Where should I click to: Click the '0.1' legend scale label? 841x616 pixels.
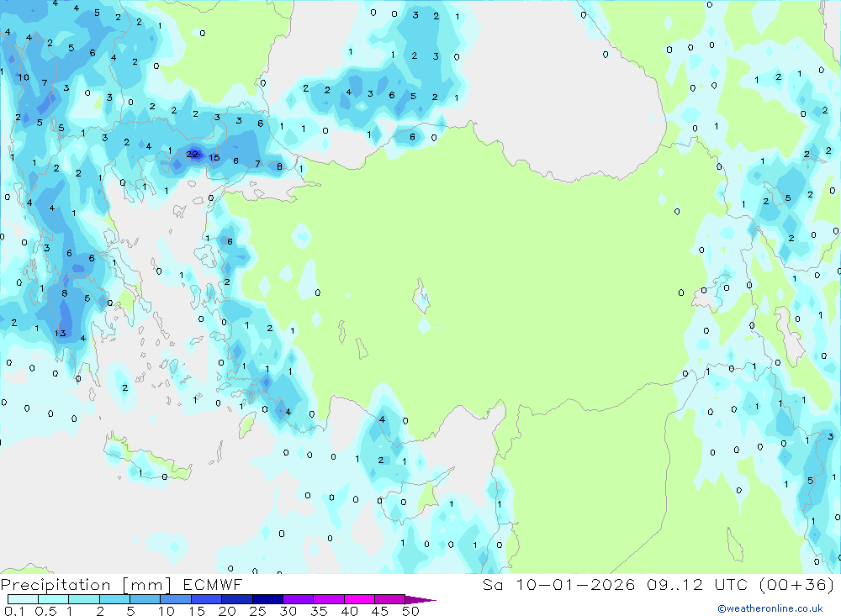14,611
